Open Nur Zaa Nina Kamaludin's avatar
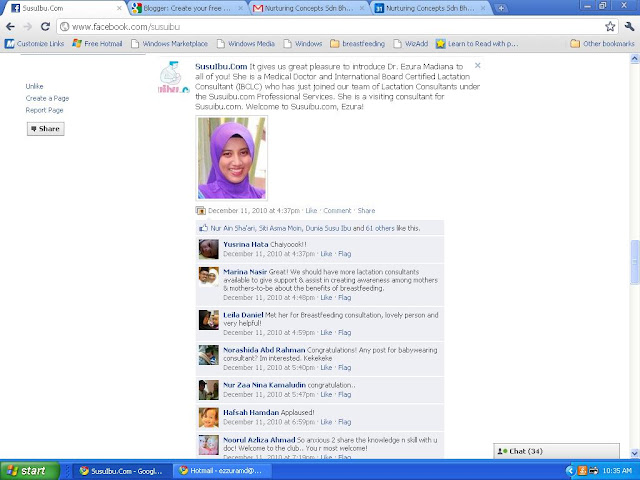640x480 pixels. pos(209,390)
